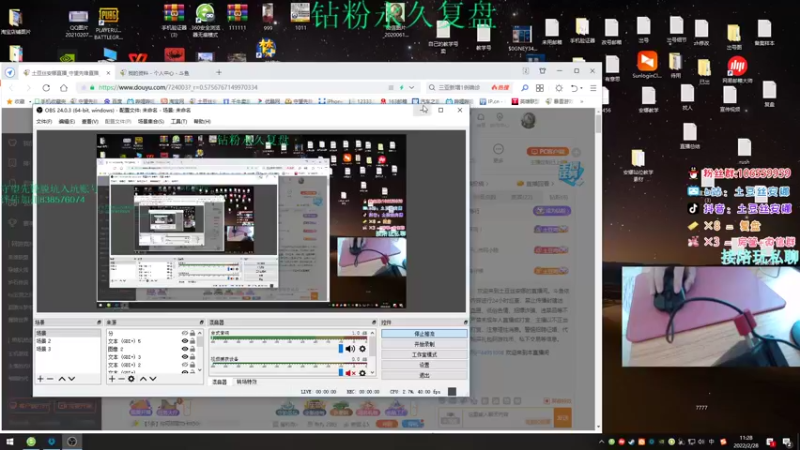Move the source down with the down arrow in the sources dock

[x=153, y=379]
